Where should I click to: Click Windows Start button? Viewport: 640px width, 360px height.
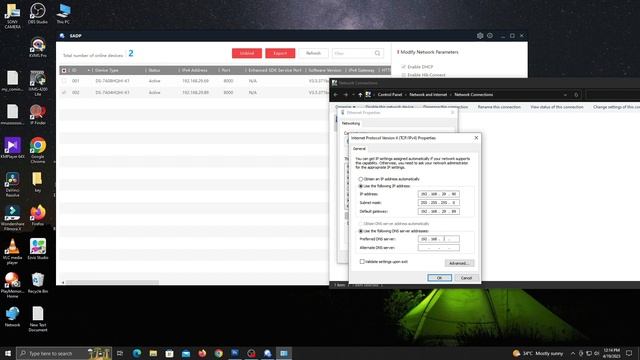pos(8,353)
